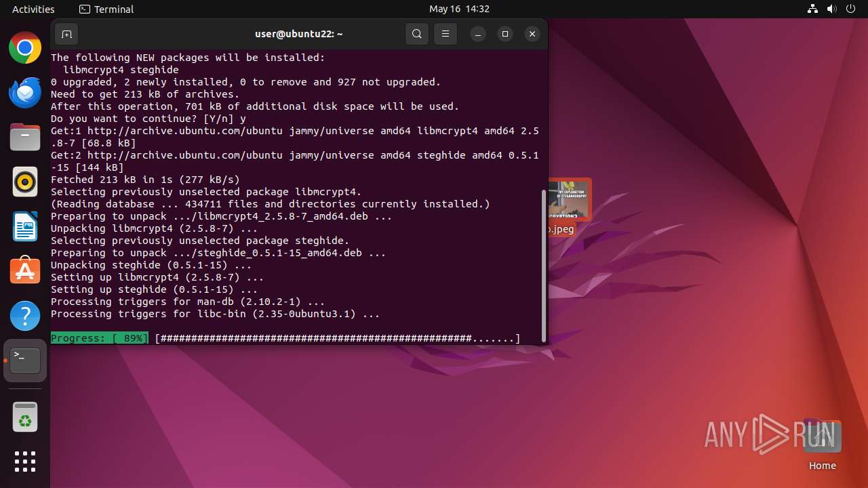Viewport: 868px width, 488px height.
Task: Click the 'libmcrypt4 steghide' package line
Action: pyautogui.click(x=121, y=70)
